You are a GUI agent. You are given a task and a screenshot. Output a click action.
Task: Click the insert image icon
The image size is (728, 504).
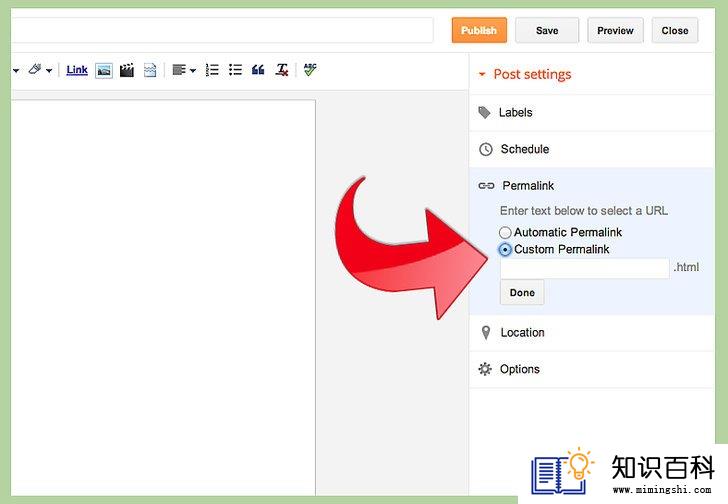tap(104, 71)
